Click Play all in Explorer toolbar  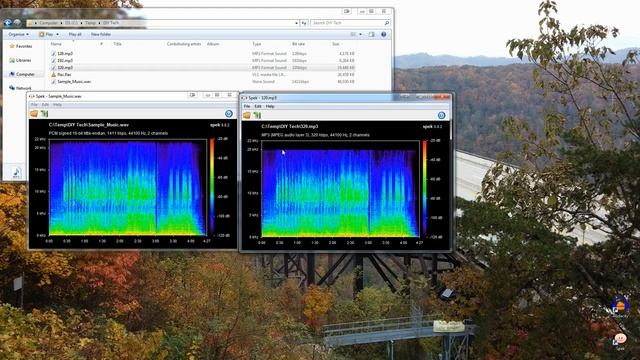pos(75,34)
